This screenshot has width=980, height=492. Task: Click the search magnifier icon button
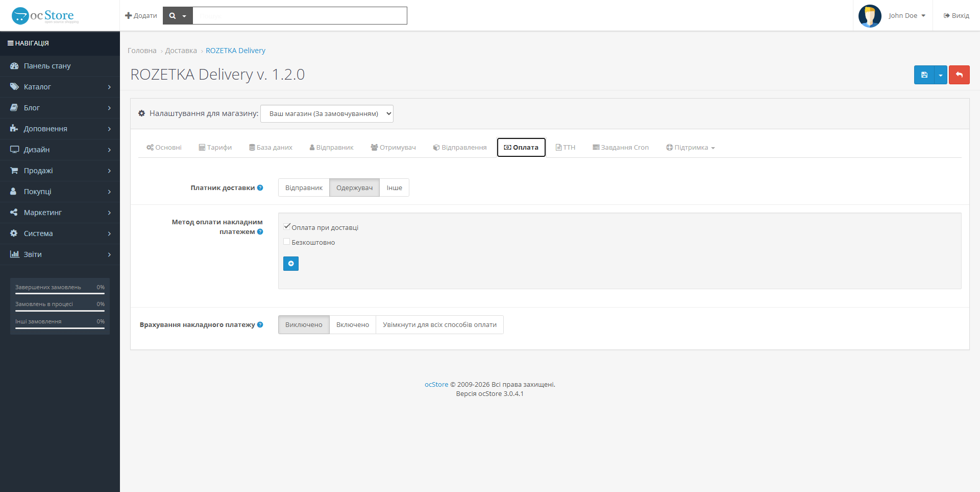[173, 16]
